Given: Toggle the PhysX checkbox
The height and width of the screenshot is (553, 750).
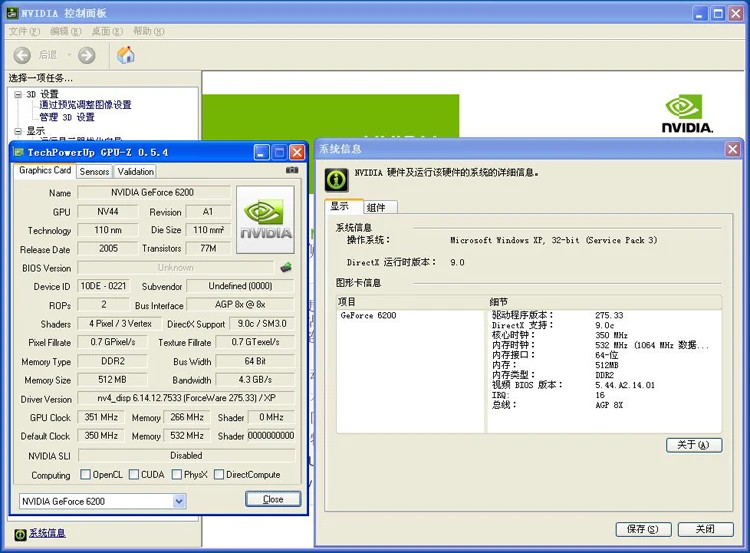Looking at the screenshot, I should [x=176, y=474].
